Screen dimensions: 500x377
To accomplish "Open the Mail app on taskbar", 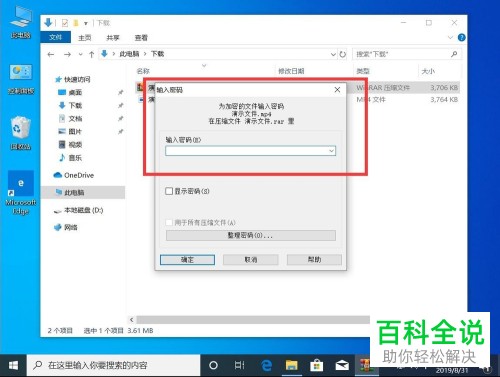I will pyautogui.click(x=342, y=365).
